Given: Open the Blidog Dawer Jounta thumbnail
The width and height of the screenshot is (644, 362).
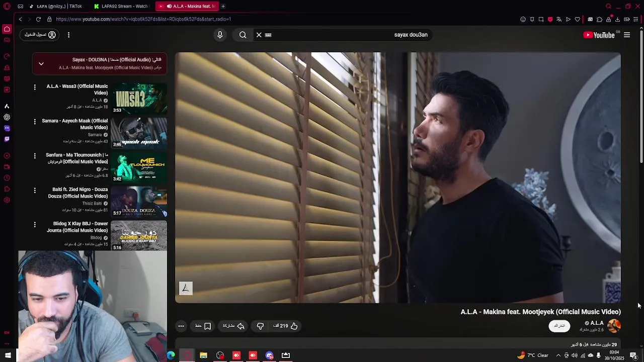Looking at the screenshot, I should pyautogui.click(x=139, y=235).
